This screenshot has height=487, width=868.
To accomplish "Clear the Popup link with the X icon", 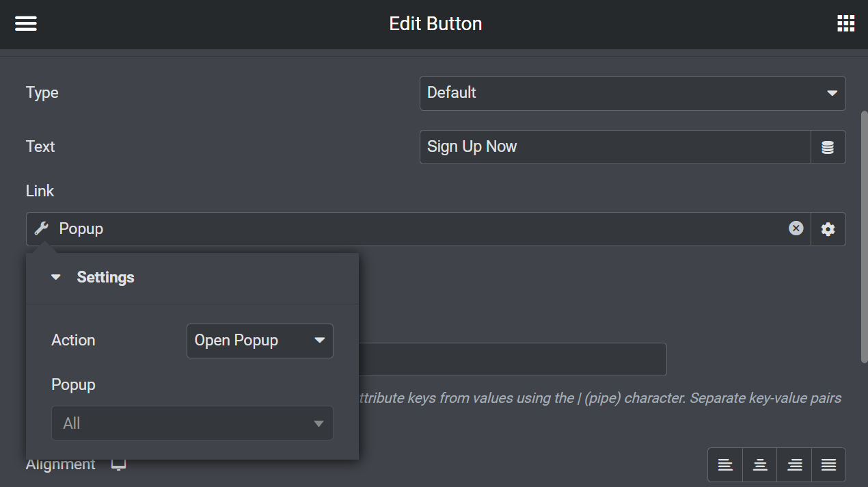I will (795, 228).
